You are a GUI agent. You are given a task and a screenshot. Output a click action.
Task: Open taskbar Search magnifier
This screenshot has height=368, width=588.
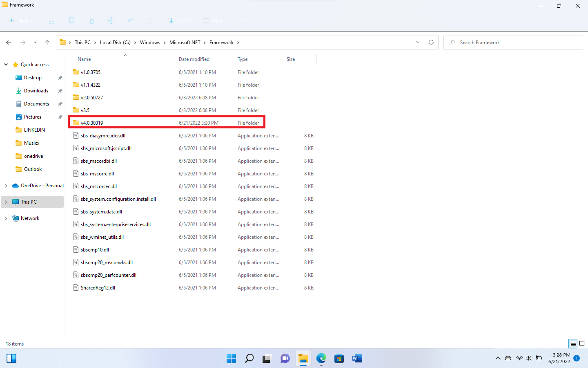tap(249, 359)
